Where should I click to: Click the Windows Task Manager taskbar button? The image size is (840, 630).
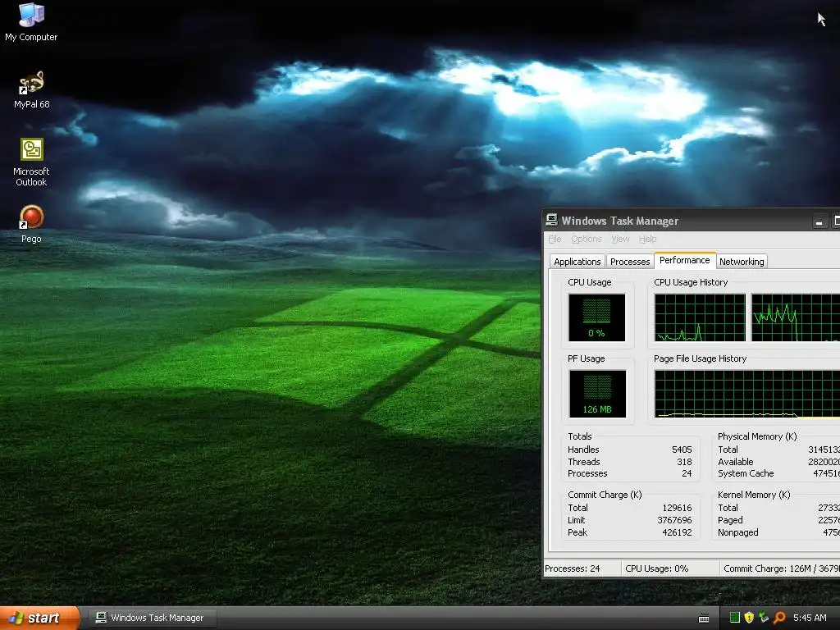click(152, 618)
